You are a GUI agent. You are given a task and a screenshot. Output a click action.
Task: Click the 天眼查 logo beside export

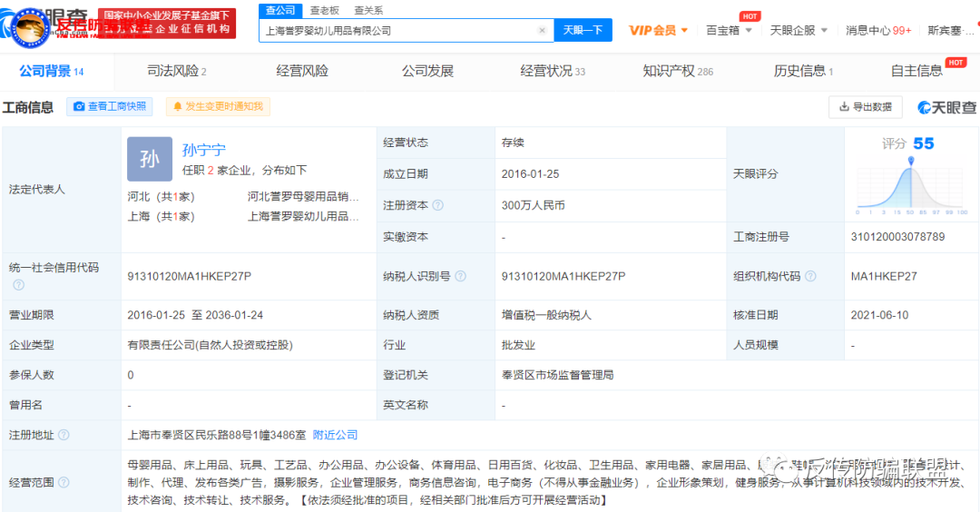tap(946, 107)
